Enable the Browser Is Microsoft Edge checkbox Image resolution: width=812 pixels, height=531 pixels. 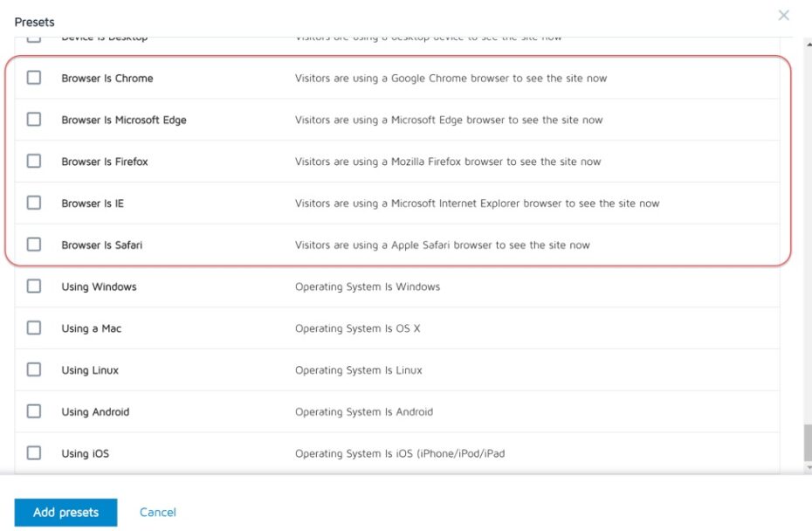(x=34, y=120)
